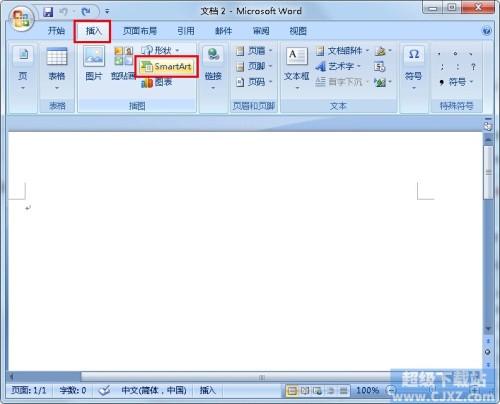Image resolution: width=500 pixels, height=404 pixels.
Task: Switch to the 开始 ribbon tab
Action: [x=56, y=31]
